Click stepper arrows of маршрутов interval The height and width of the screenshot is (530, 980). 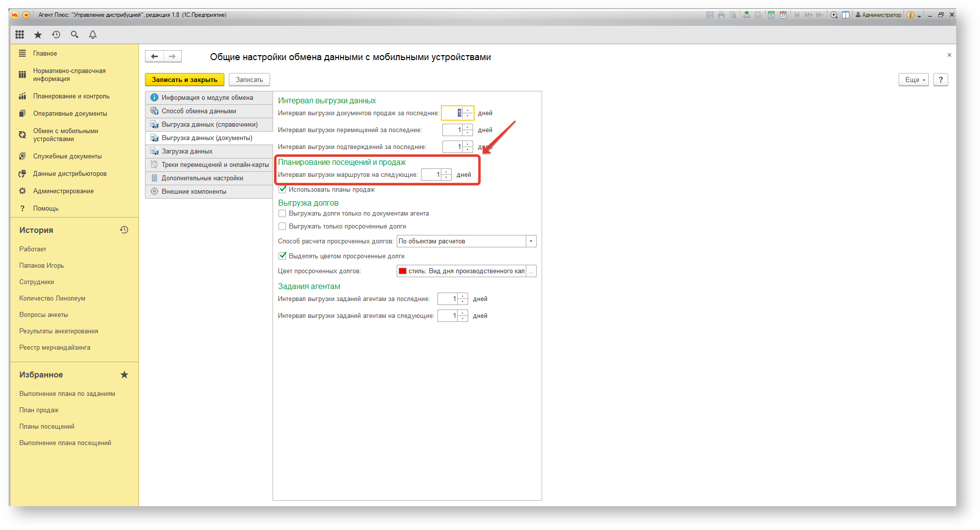446,175
